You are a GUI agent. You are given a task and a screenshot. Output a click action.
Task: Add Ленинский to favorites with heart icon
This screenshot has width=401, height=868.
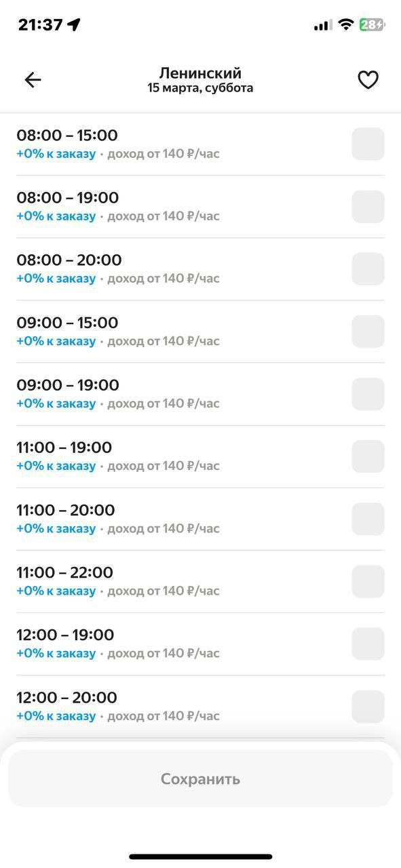[x=368, y=80]
